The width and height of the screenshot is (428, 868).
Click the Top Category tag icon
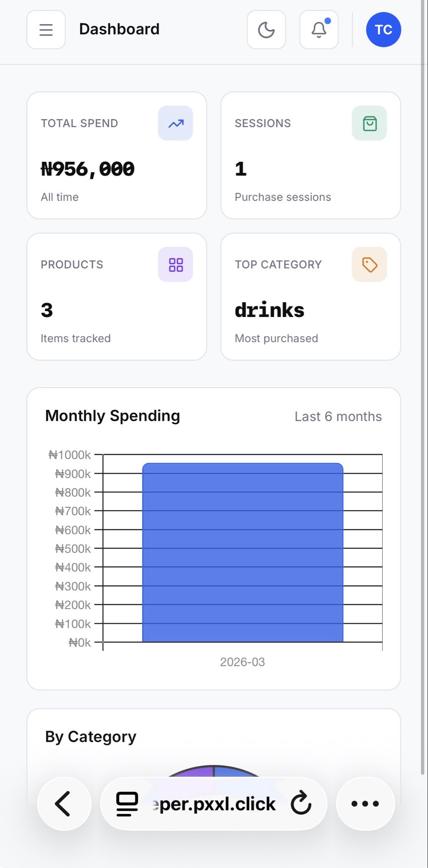[x=369, y=264]
